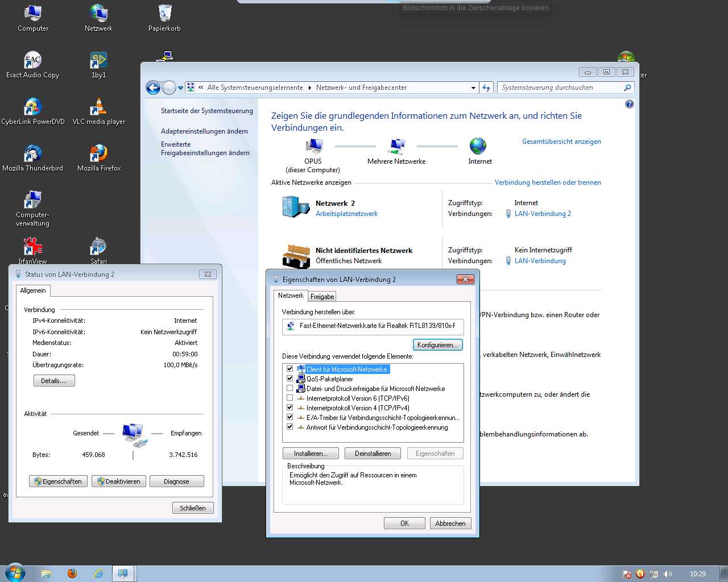Screen dimensions: 728x582
Task: Switch to the Freigabe tab
Action: coord(322,296)
